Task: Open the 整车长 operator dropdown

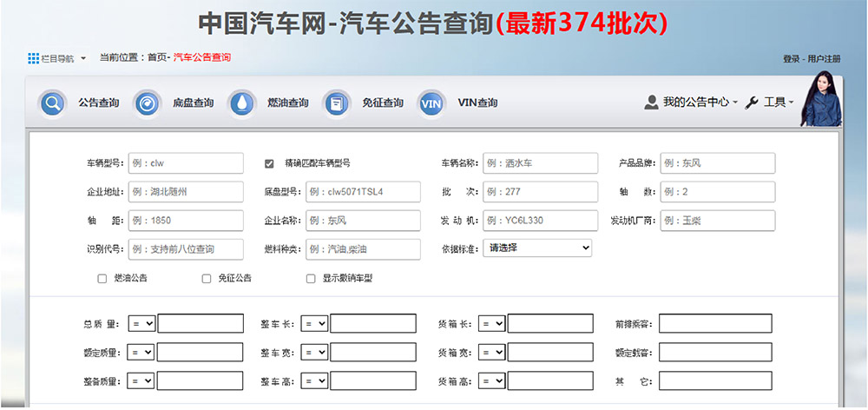Action: tap(314, 323)
